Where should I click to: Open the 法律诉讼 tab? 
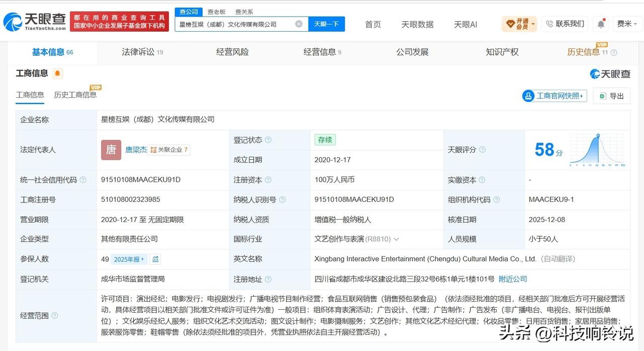[142, 52]
